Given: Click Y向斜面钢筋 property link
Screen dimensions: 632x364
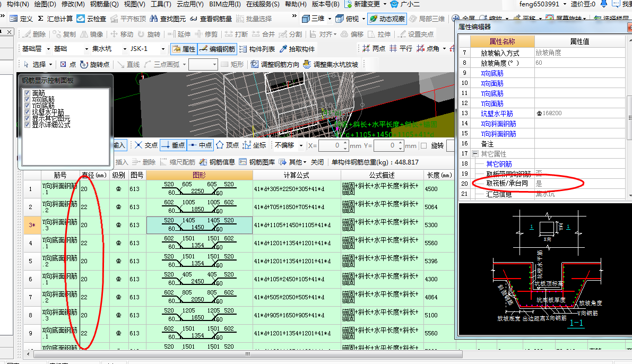Looking at the screenshot, I should point(498,133).
